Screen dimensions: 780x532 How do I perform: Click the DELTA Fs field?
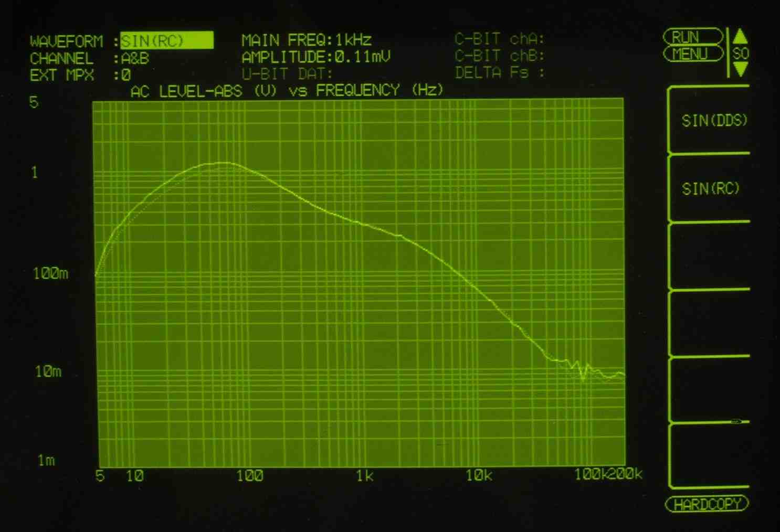(x=499, y=72)
